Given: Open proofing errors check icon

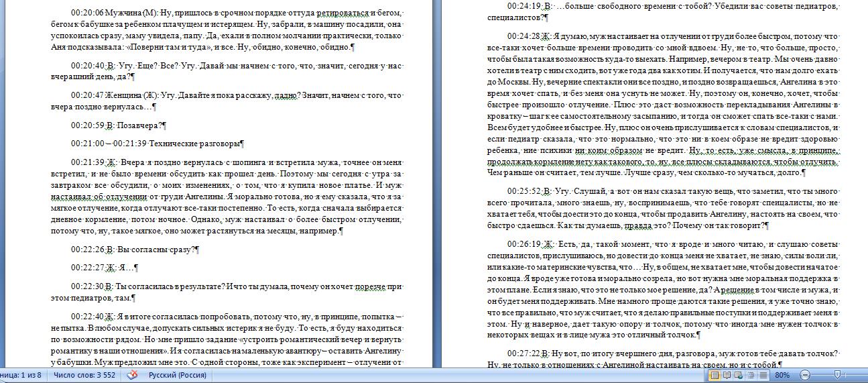Looking at the screenshot, I should coord(132,375).
